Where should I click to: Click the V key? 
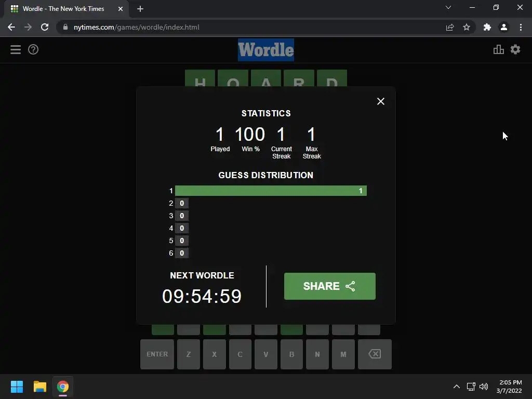[x=266, y=354]
